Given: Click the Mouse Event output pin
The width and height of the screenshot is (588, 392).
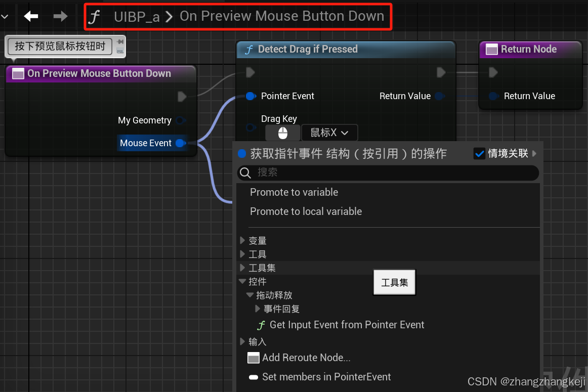Looking at the screenshot, I should pyautogui.click(x=180, y=143).
